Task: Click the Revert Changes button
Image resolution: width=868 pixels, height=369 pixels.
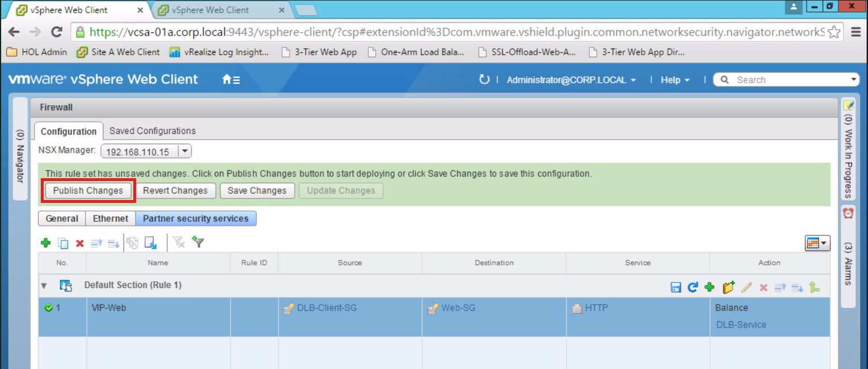Action: tap(175, 191)
